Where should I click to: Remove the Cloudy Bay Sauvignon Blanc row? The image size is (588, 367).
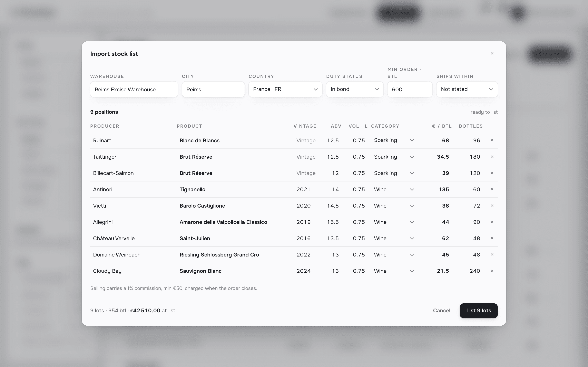click(492, 271)
